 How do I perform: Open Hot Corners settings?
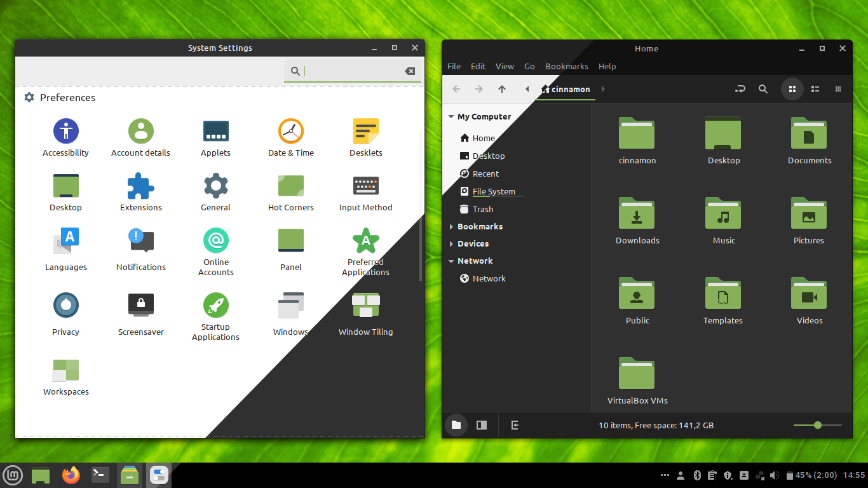tap(291, 193)
